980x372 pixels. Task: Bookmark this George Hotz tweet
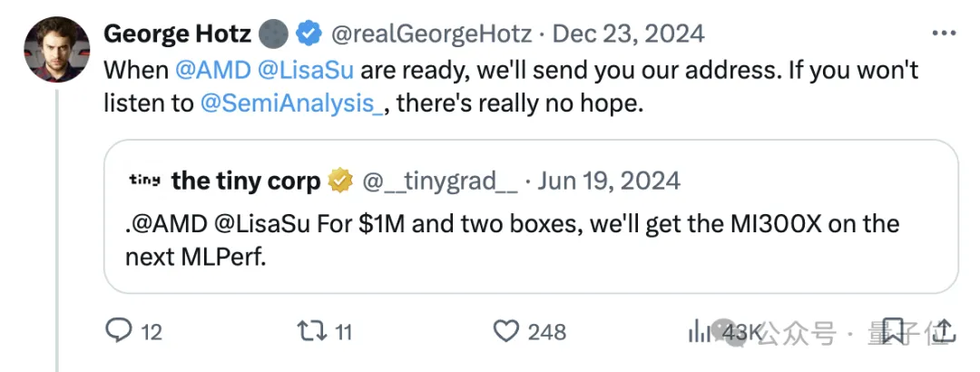click(x=892, y=331)
